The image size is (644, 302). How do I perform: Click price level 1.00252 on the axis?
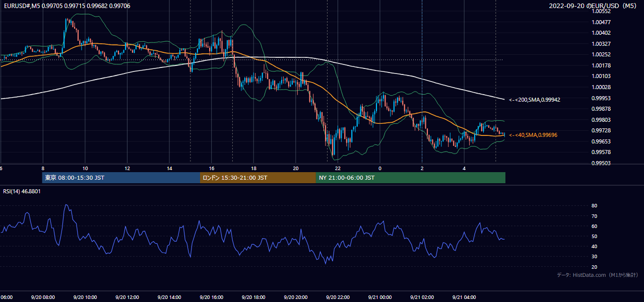(x=602, y=54)
